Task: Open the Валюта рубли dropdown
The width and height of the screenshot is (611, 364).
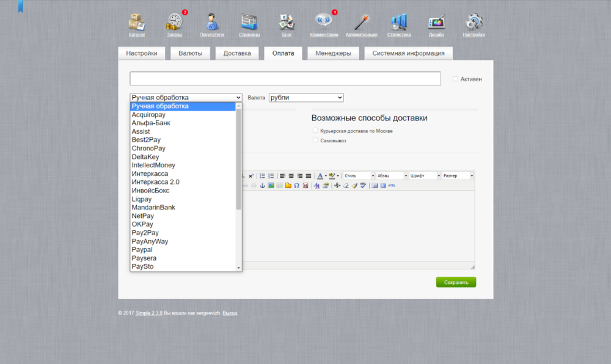Action: click(x=306, y=98)
